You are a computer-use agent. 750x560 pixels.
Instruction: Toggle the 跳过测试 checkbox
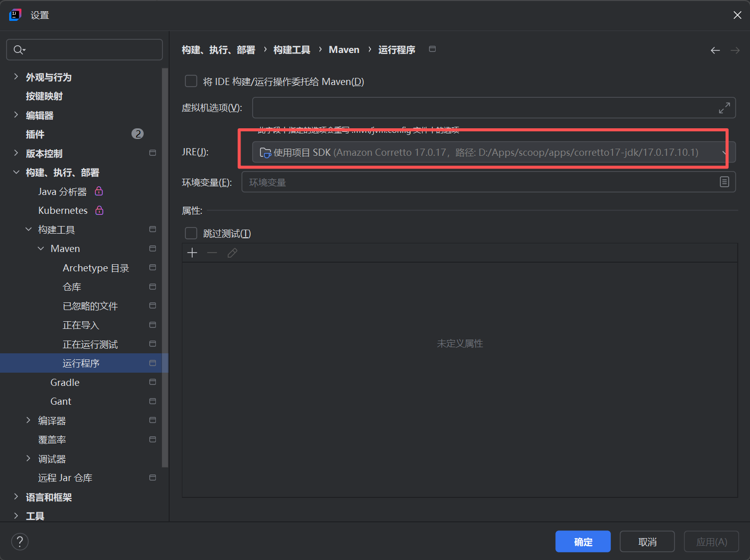pyautogui.click(x=191, y=233)
